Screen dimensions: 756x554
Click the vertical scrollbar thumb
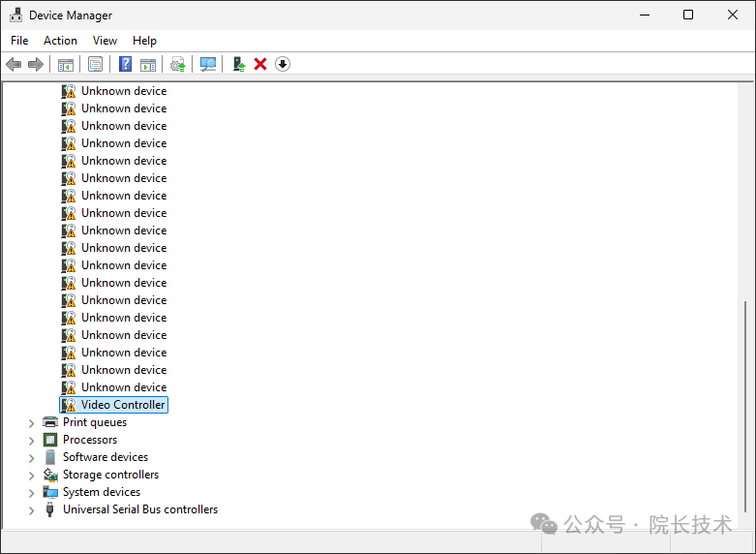(745, 407)
